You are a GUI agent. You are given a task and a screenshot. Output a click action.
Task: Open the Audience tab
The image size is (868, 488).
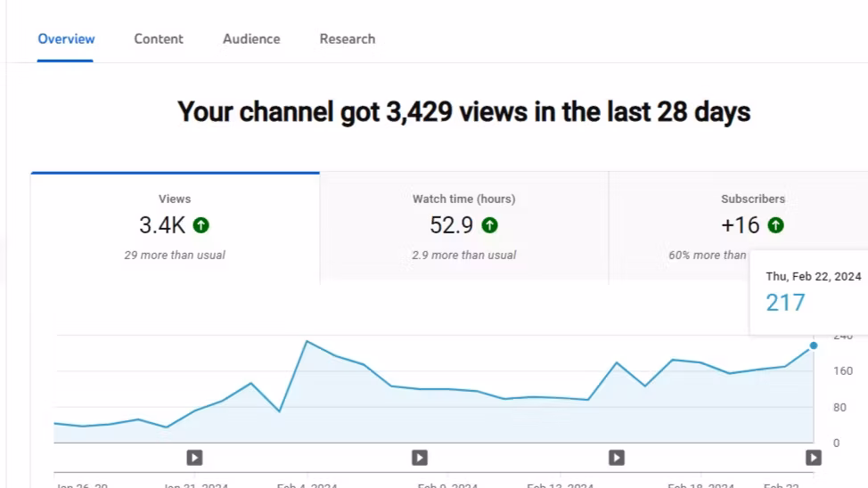coord(251,39)
